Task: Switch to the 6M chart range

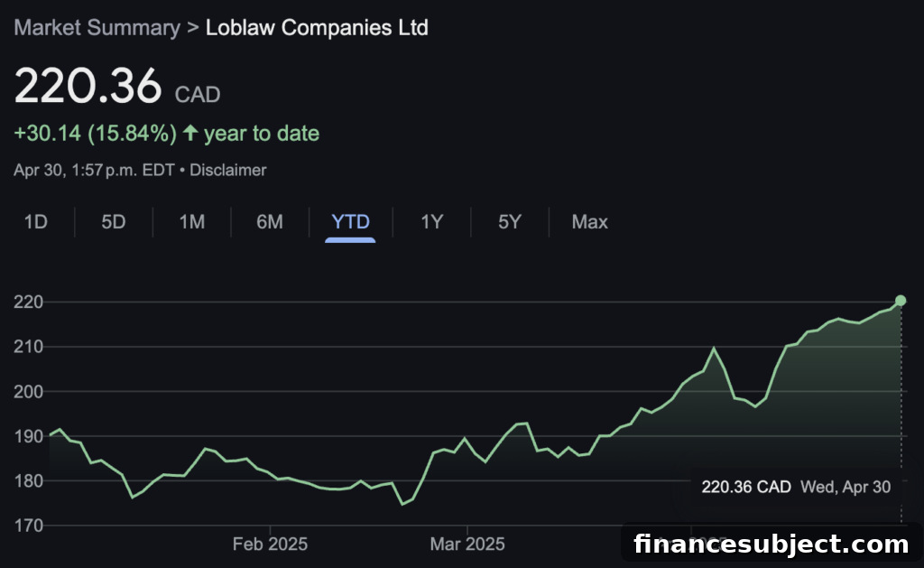Action: point(269,222)
